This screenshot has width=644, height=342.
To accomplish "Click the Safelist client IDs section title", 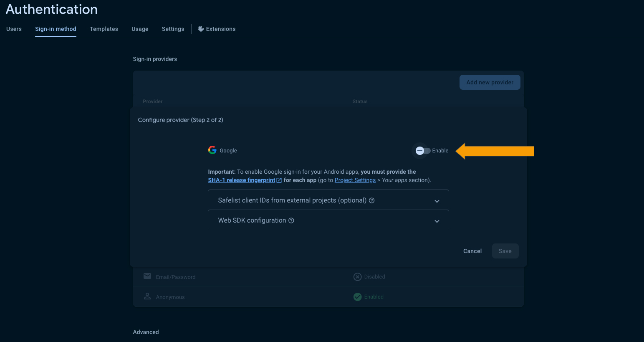I will [x=292, y=200].
